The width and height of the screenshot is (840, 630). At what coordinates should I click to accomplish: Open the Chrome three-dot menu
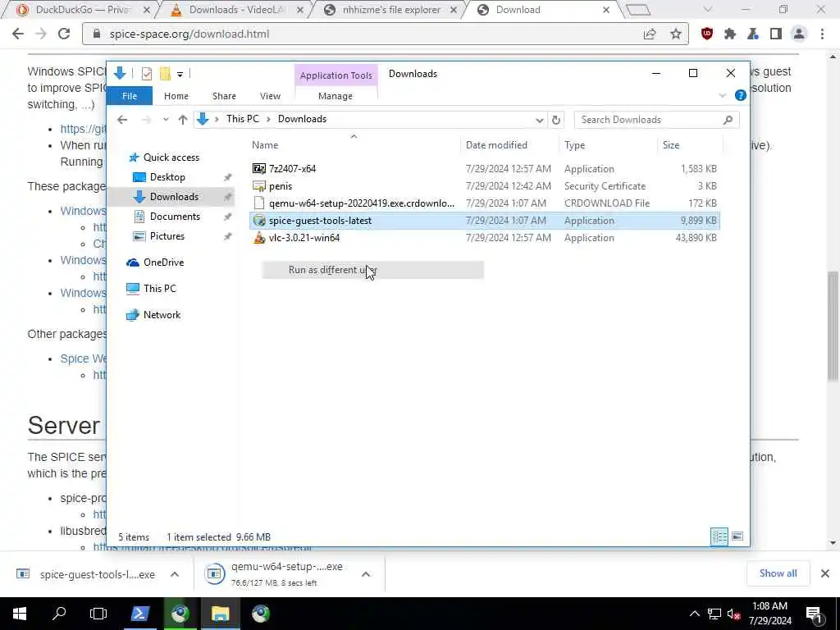point(822,34)
